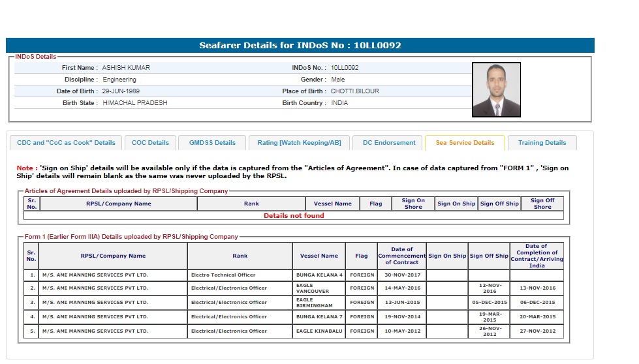Select the Rating [Watch Keeping/AB] tab

click(x=299, y=143)
